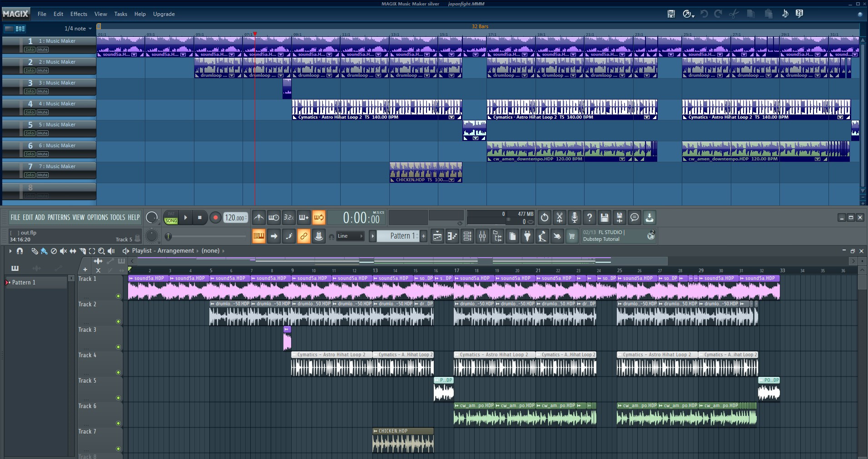
Task: Toggle green mute dot on Track 1
Action: click(119, 296)
